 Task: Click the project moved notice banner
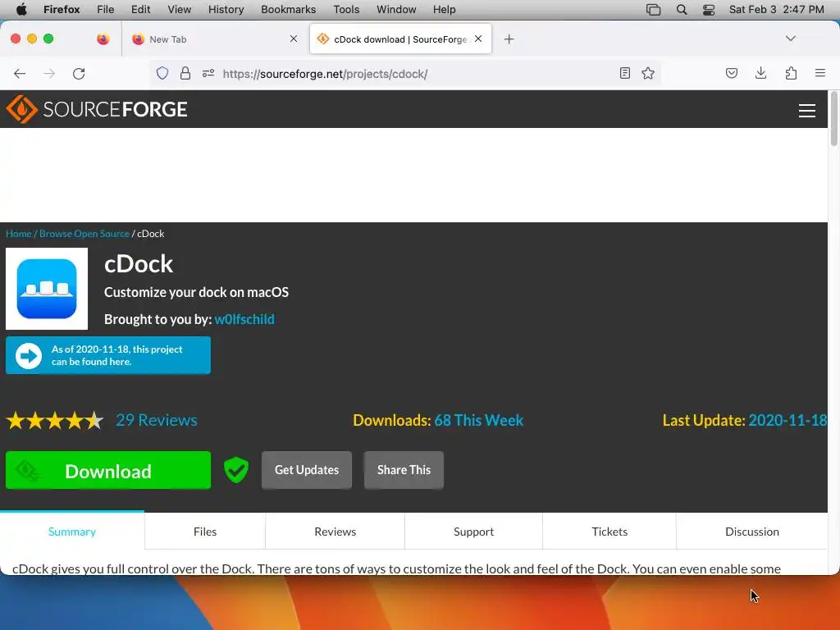pyautogui.click(x=108, y=355)
